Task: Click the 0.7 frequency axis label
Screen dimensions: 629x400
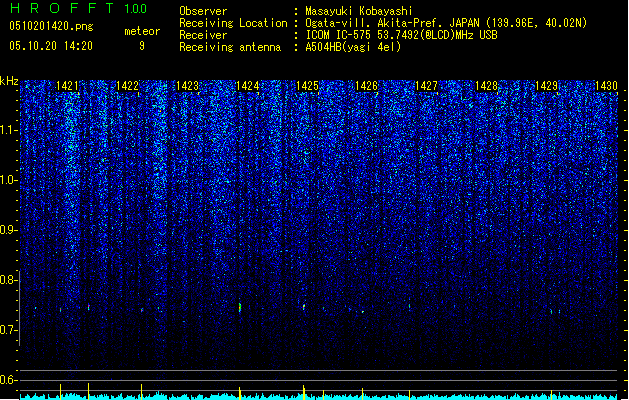Action: coord(8,330)
